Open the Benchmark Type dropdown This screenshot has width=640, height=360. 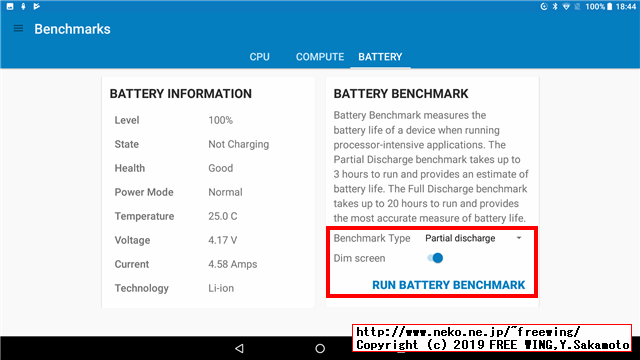click(x=474, y=238)
